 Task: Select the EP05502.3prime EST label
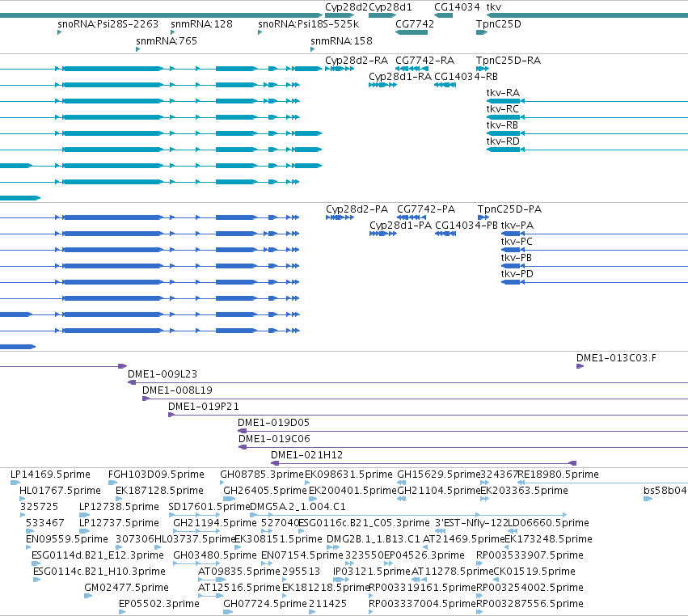tap(159, 605)
